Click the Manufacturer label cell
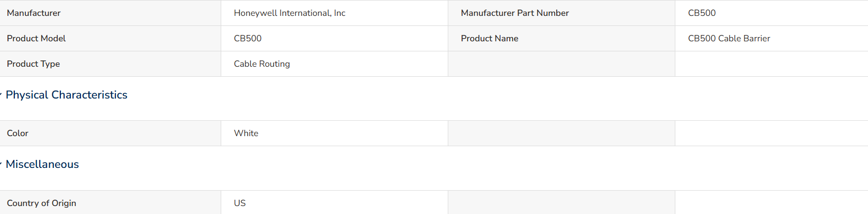Viewport: 868px width, 214px height. click(110, 13)
